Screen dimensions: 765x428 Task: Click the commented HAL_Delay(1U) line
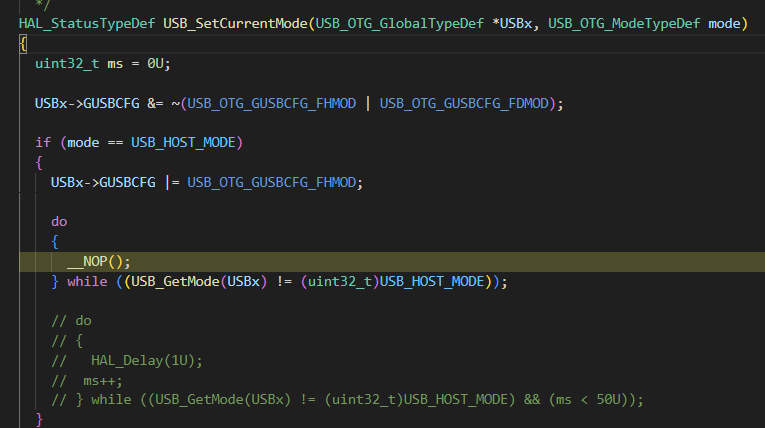pos(127,361)
